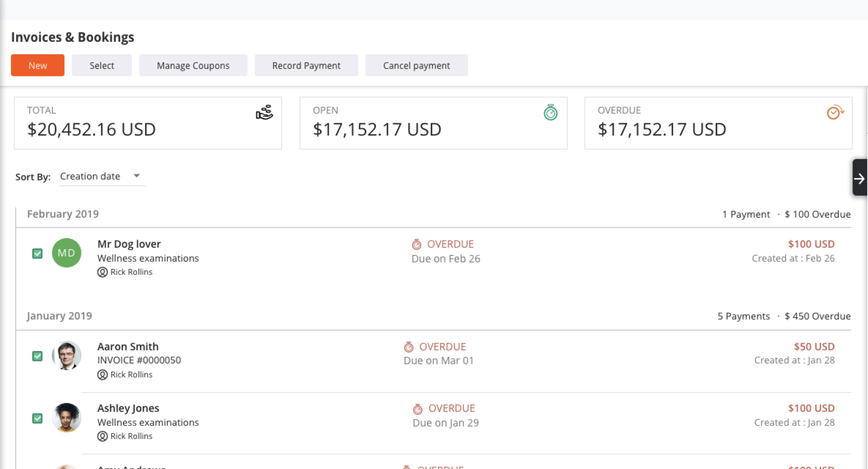Uncheck Ashley Jones invoice checkbox
Viewport: 868px width, 469px height.
tap(37, 418)
